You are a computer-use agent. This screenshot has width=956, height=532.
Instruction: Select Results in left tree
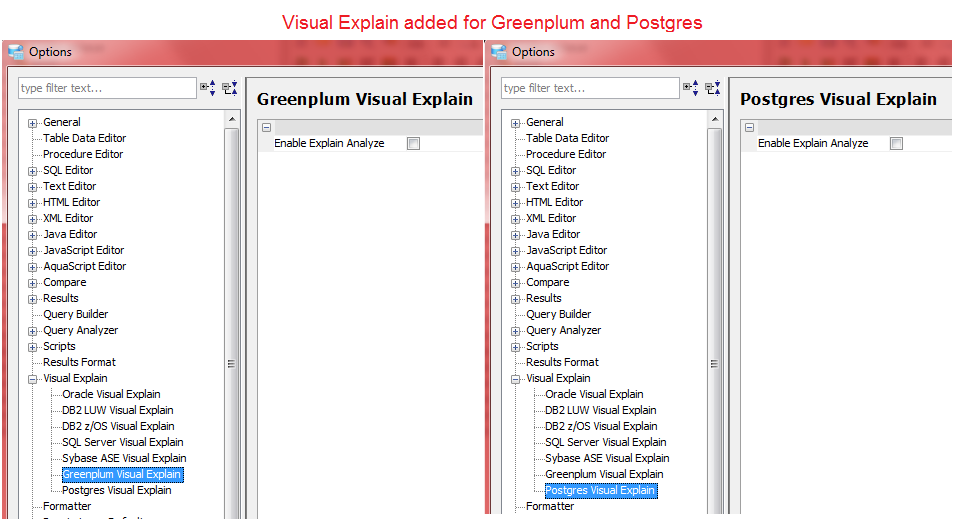click(61, 298)
